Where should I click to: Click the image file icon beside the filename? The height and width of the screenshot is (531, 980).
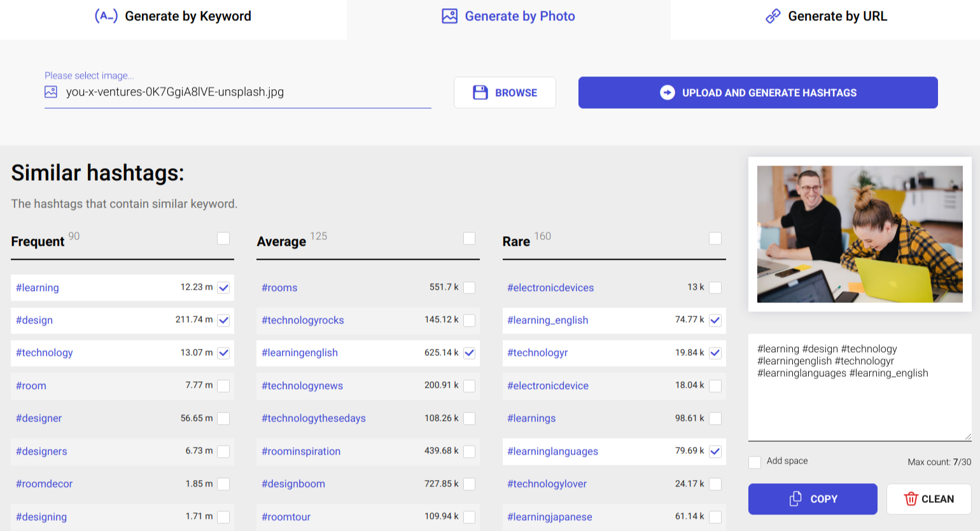tap(51, 92)
